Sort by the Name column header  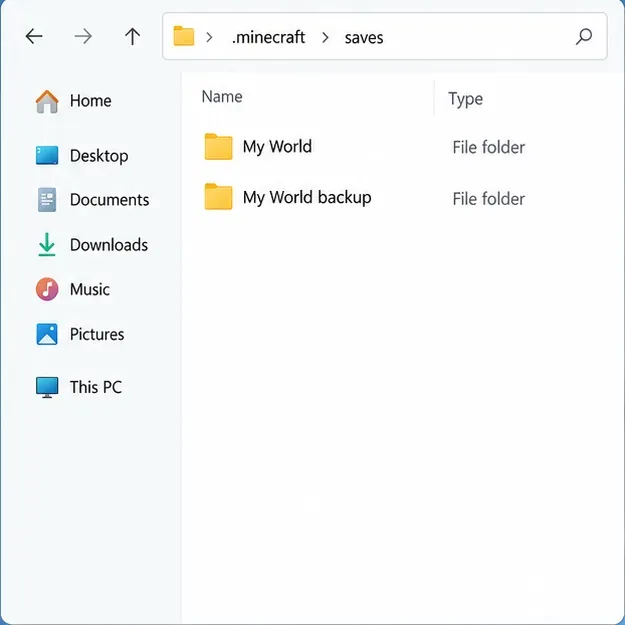(x=222, y=97)
